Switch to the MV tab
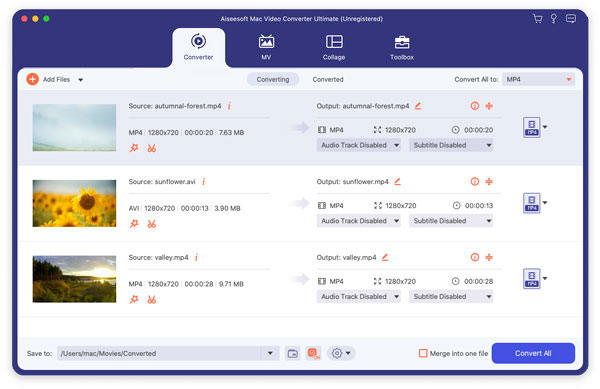This screenshot has height=389, width=600. pyautogui.click(x=266, y=47)
